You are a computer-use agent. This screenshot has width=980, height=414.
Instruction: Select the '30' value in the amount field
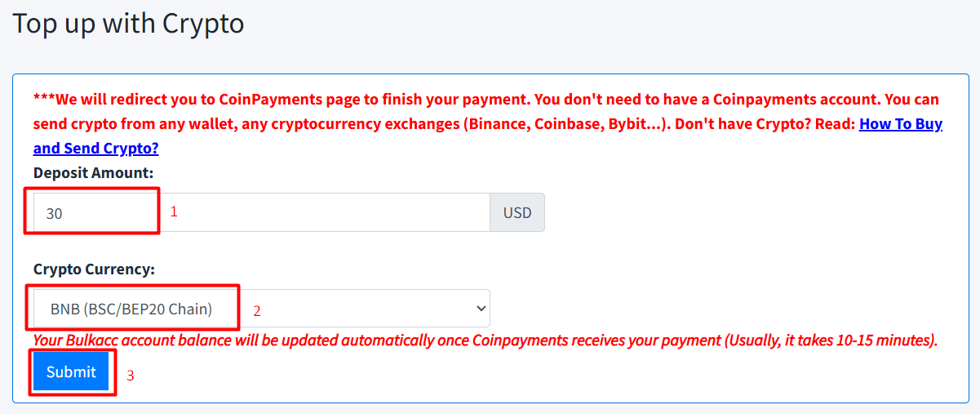coord(55,213)
